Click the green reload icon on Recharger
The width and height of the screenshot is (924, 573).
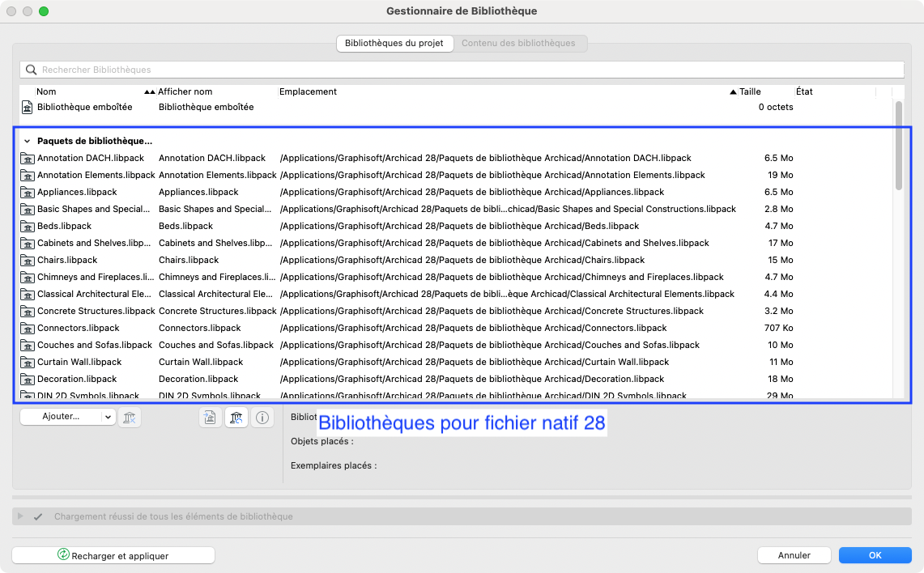click(x=63, y=554)
